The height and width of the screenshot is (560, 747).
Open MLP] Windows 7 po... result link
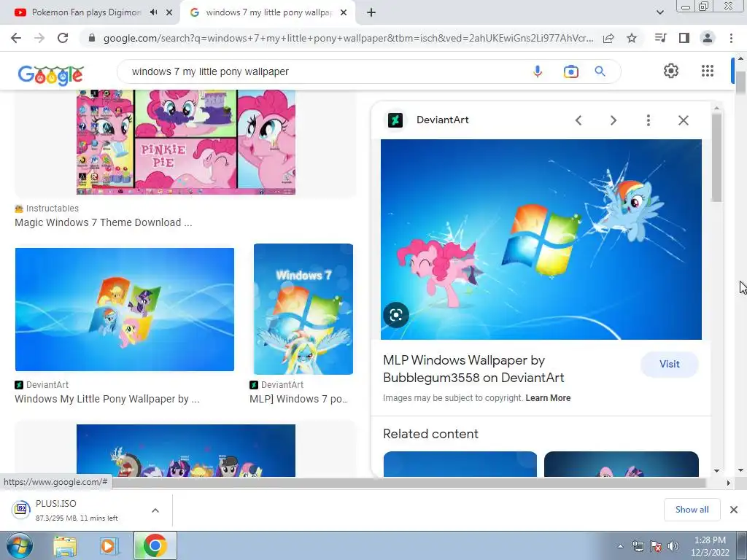pos(298,399)
